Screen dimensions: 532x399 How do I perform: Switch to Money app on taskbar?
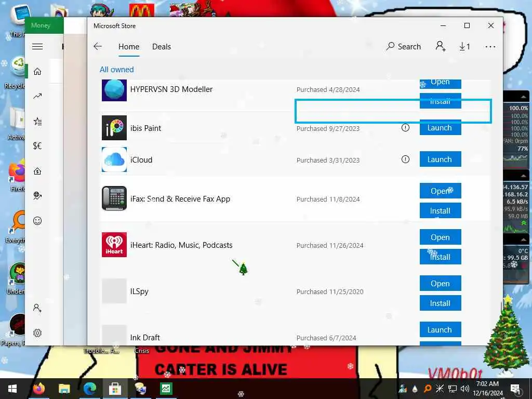(x=166, y=389)
